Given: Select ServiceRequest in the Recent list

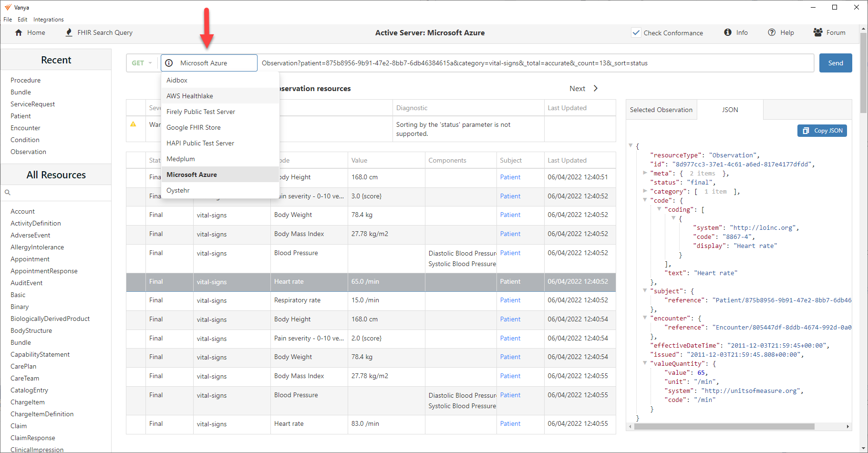Looking at the screenshot, I should pyautogui.click(x=32, y=104).
